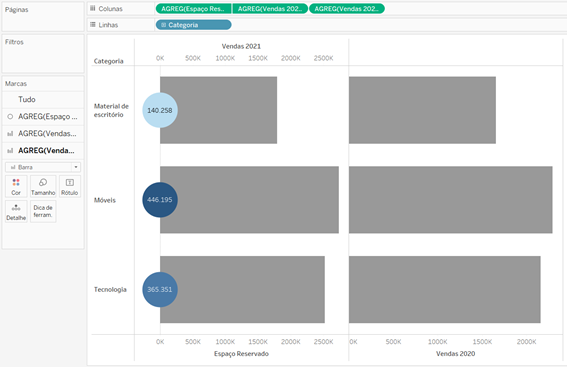Open the Rótulo label card
The width and height of the screenshot is (567, 367).
(70, 187)
